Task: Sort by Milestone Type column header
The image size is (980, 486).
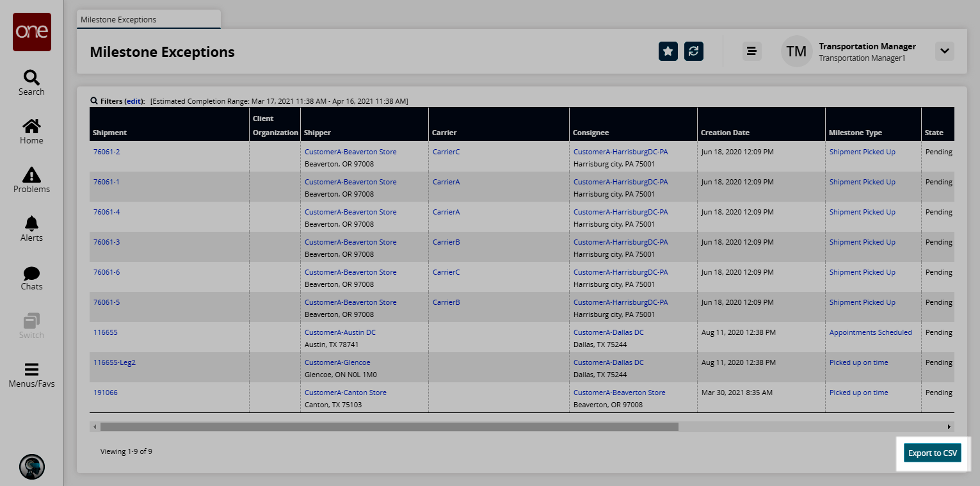Action: click(874, 124)
